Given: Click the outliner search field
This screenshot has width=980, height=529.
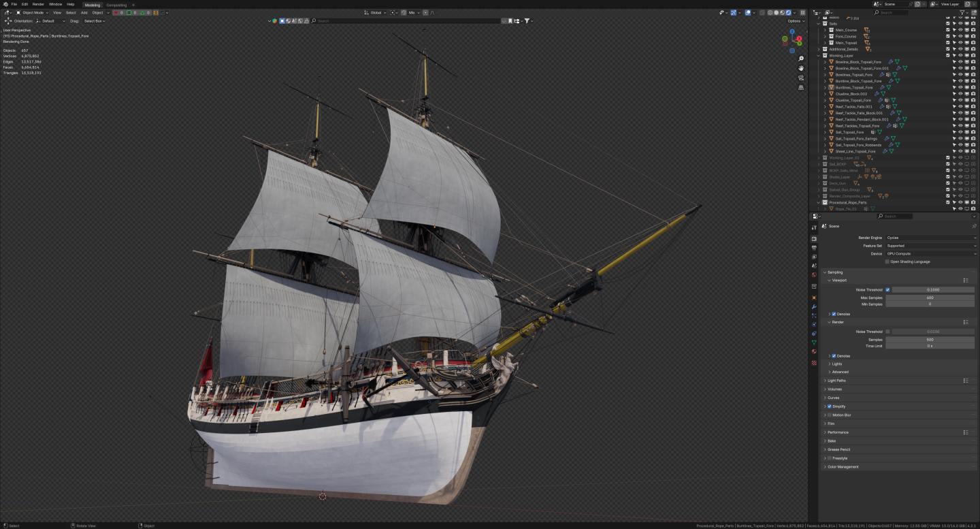Looking at the screenshot, I should pyautogui.click(x=891, y=12).
